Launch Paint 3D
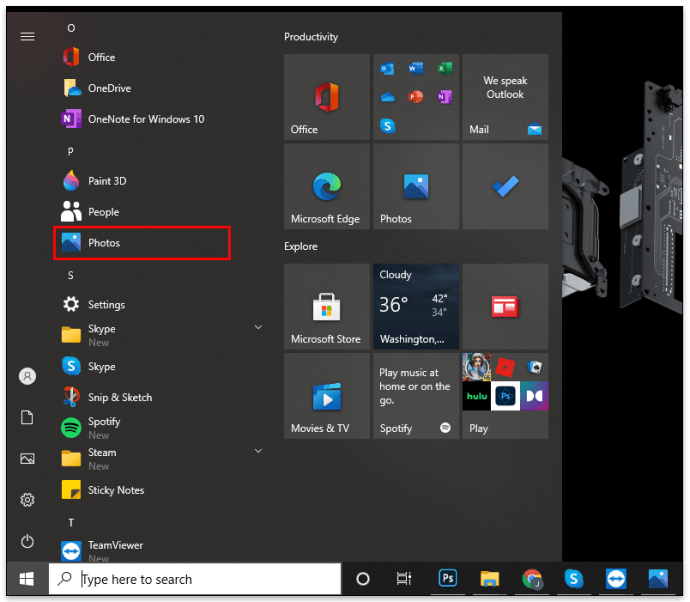The height and width of the screenshot is (602, 690). pos(161,181)
